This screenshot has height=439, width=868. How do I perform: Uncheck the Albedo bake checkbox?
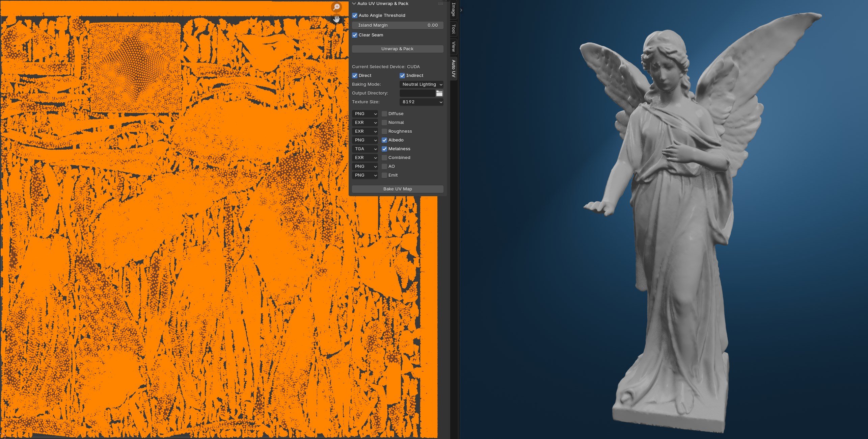click(384, 140)
